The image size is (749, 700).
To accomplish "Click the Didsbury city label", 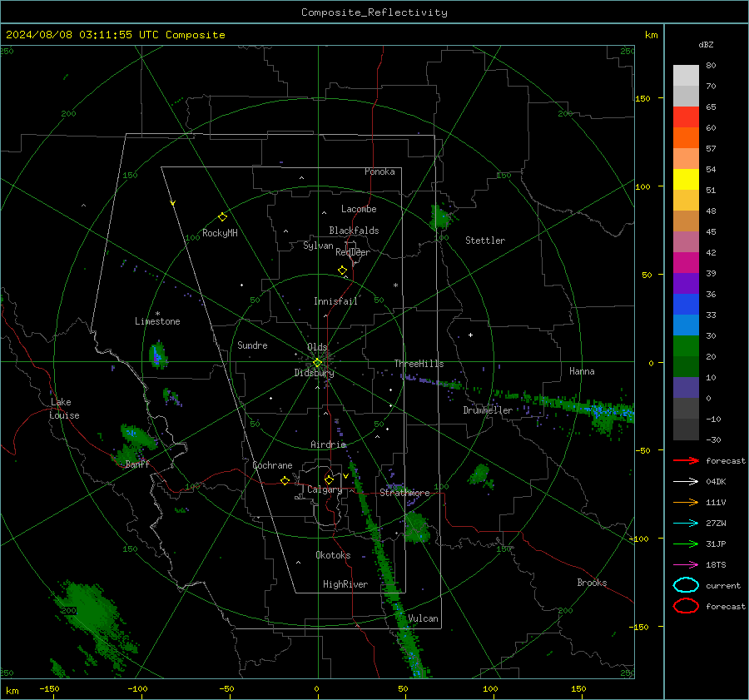I will click(314, 373).
